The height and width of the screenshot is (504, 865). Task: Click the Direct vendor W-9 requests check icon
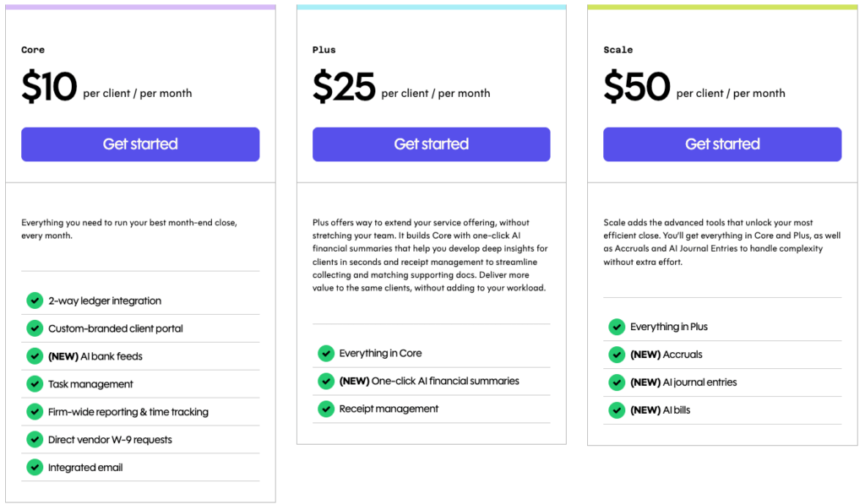click(x=35, y=440)
